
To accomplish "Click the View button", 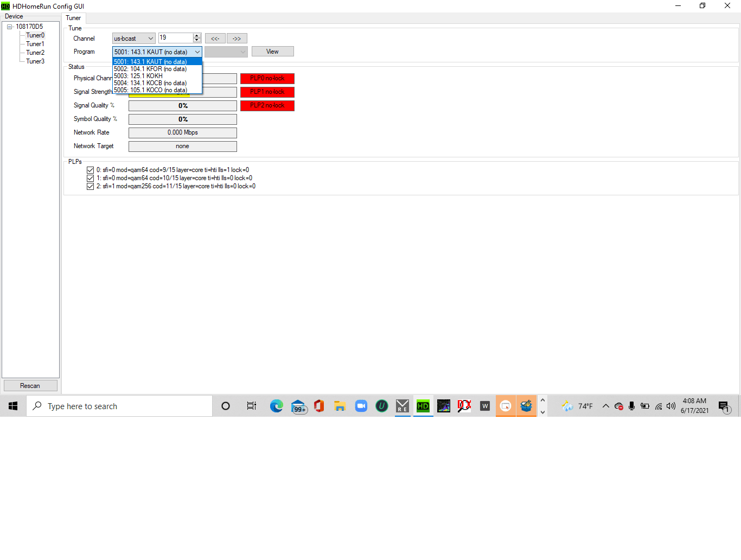I will (x=272, y=52).
